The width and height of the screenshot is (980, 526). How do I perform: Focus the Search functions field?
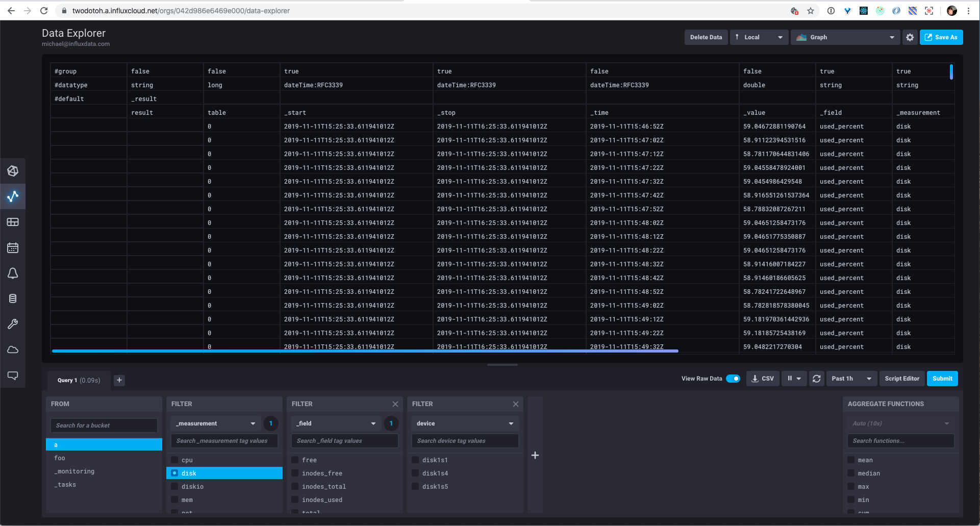(x=901, y=441)
